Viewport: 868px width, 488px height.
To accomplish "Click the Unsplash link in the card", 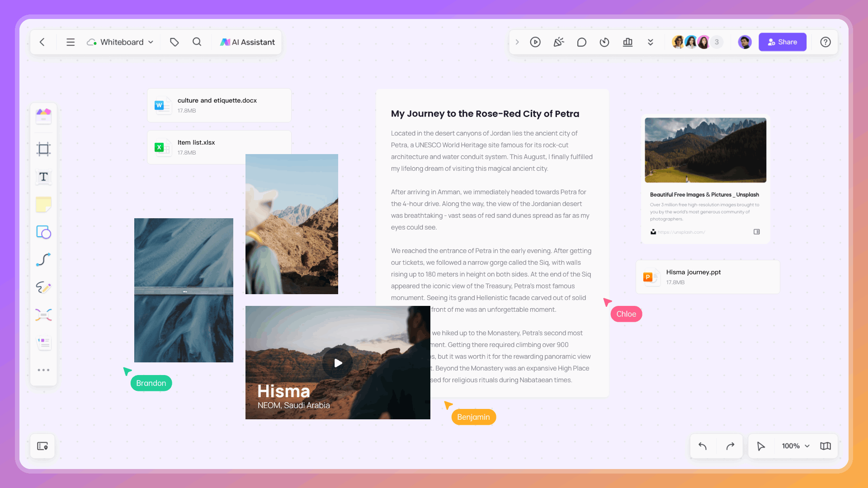I will coord(682,232).
